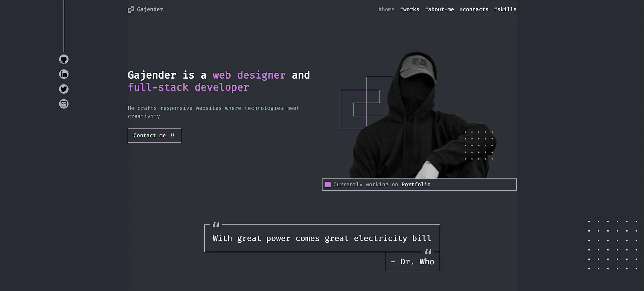Click the hooded person photo
This screenshot has height=291, width=644.
click(422, 115)
